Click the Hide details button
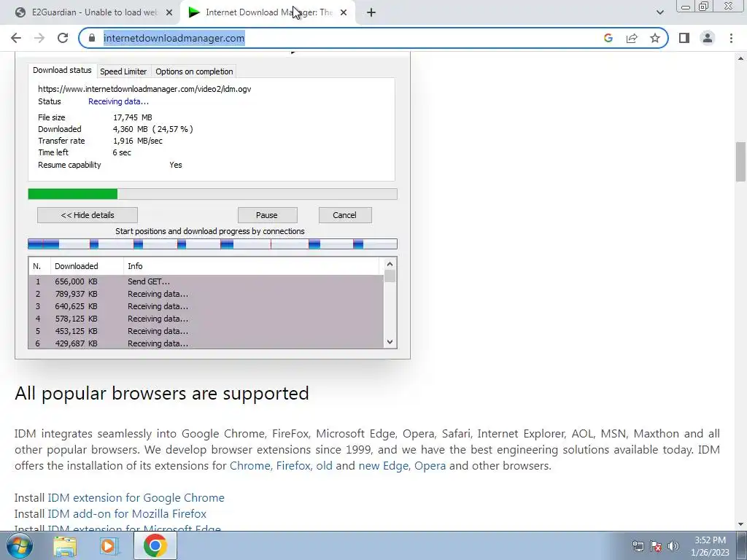 tap(88, 215)
